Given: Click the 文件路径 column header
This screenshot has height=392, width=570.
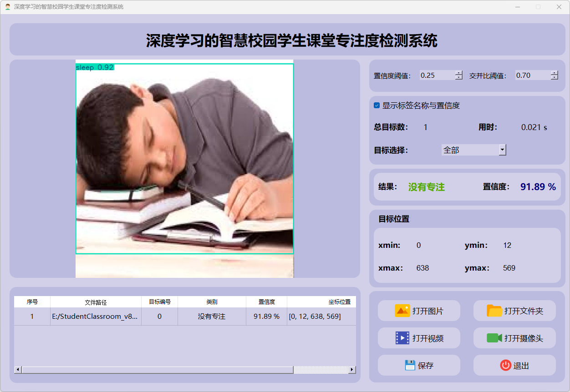Looking at the screenshot, I should [96, 302].
